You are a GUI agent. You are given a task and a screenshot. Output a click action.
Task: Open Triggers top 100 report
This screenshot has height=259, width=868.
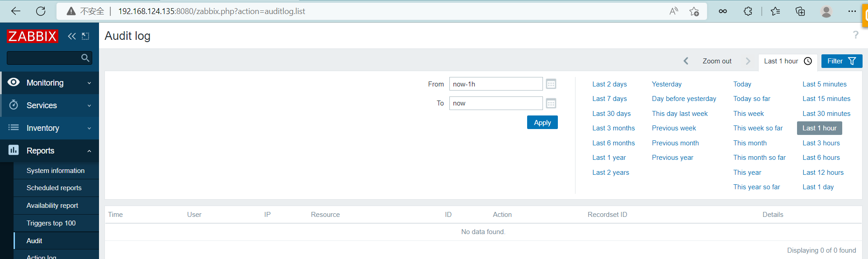click(x=51, y=223)
